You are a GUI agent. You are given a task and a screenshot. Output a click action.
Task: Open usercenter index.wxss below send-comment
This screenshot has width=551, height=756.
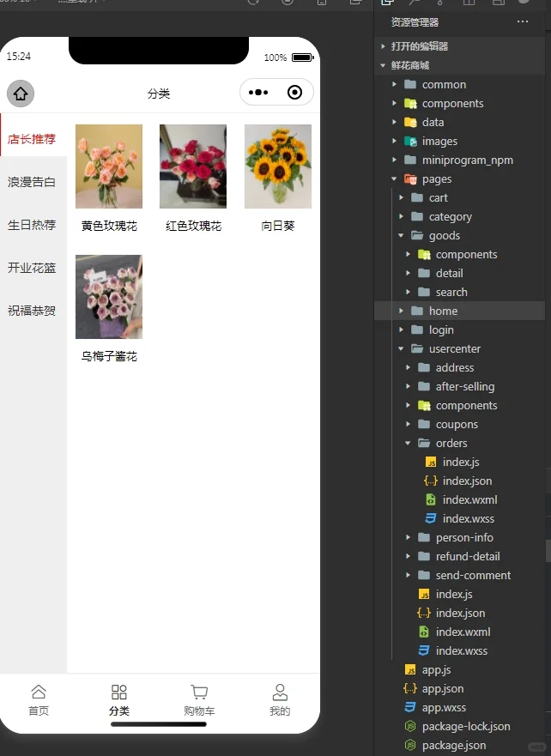460,650
